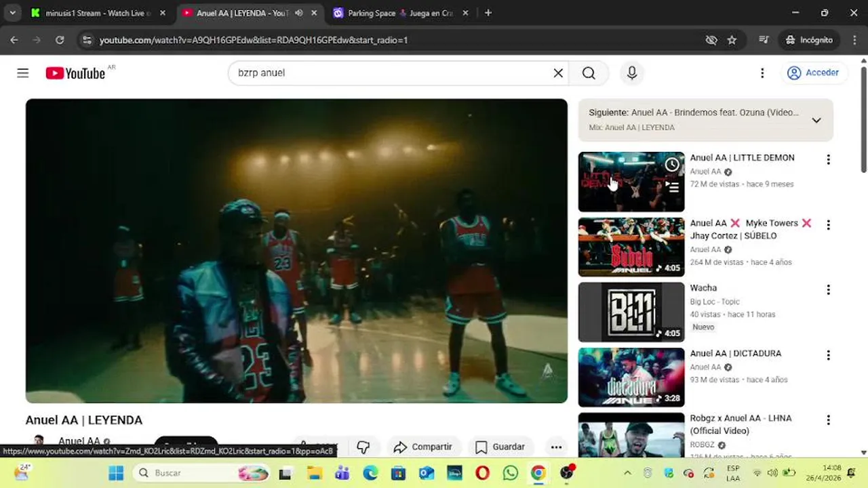Clear the search box with X icon
868x488 pixels.
pyautogui.click(x=558, y=73)
